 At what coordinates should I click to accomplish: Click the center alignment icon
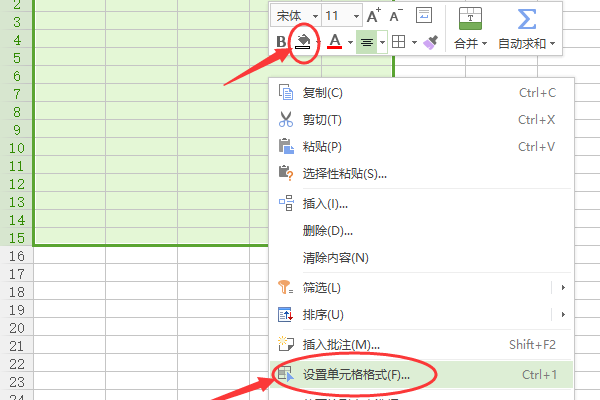367,42
